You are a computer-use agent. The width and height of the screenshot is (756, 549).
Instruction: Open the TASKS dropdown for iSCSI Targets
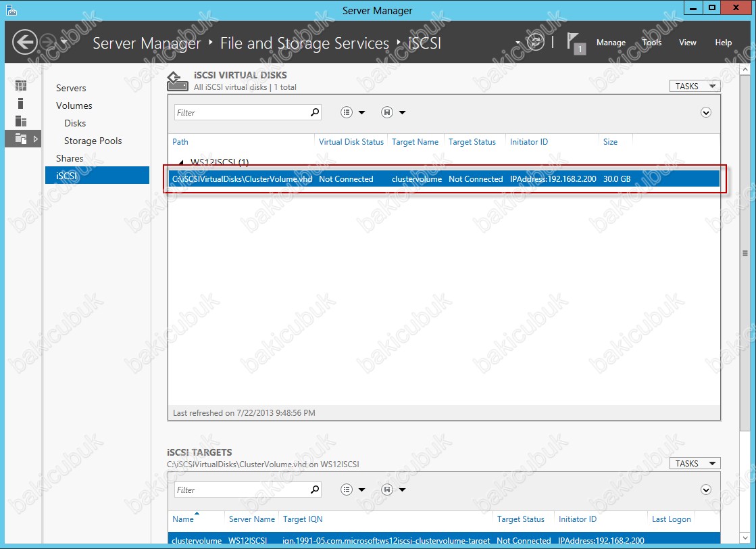694,463
